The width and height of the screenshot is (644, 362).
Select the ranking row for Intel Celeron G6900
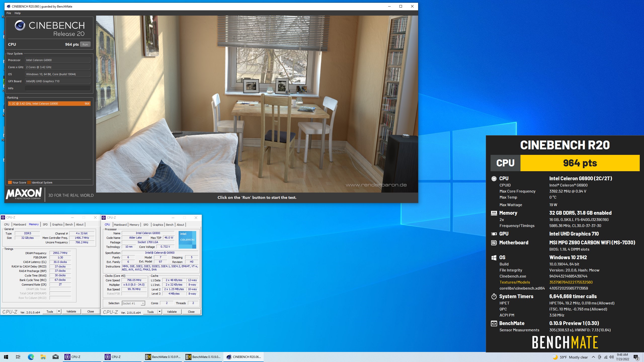tap(49, 104)
